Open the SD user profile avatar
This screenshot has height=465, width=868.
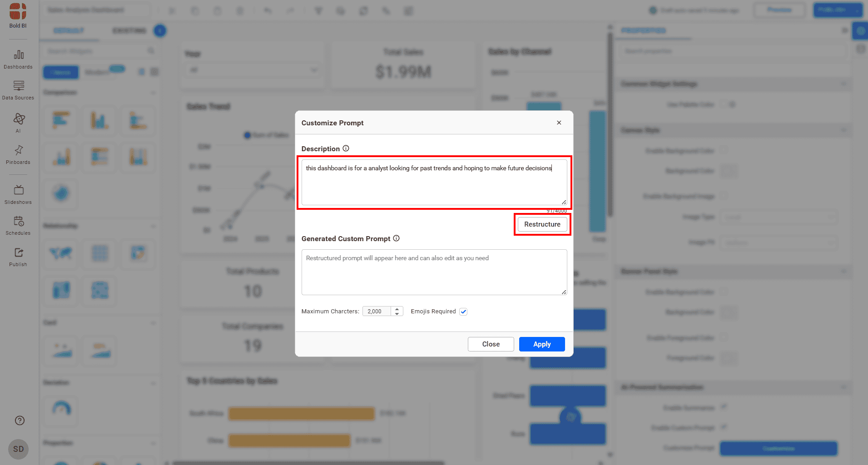(19, 449)
